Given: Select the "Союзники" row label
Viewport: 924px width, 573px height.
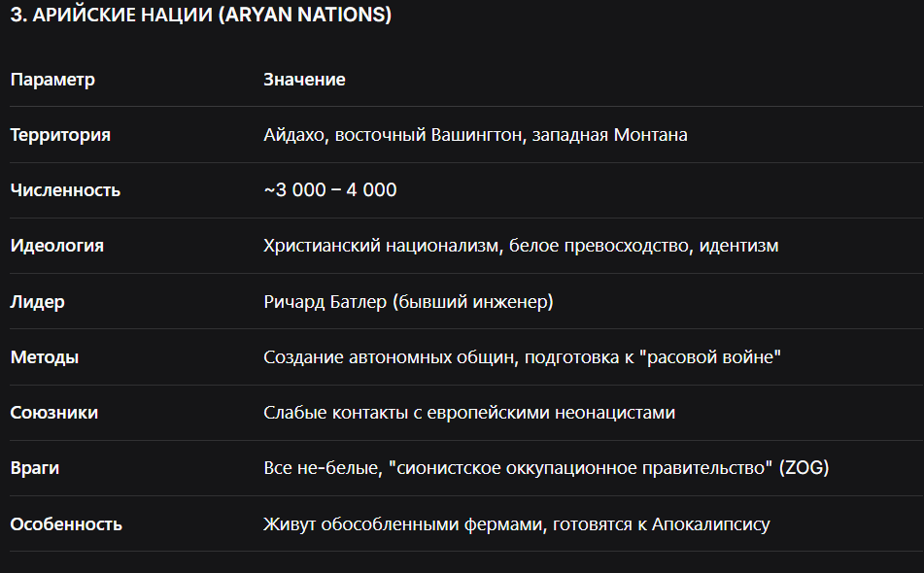Looking at the screenshot, I should click(53, 412).
